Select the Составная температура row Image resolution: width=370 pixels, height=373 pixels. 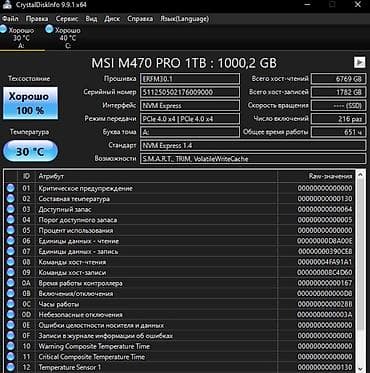179,199
